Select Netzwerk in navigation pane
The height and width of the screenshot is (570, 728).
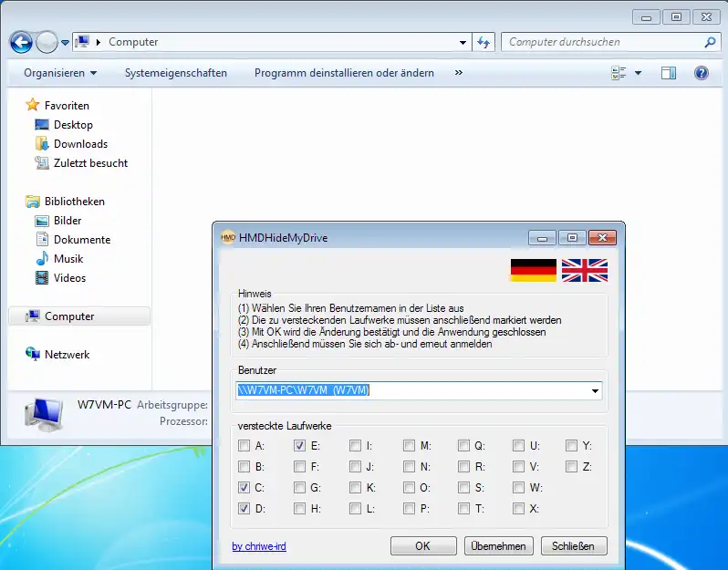[67, 354]
